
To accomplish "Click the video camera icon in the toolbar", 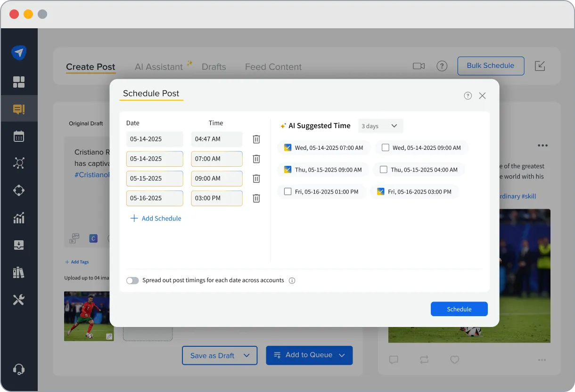I will pos(419,66).
